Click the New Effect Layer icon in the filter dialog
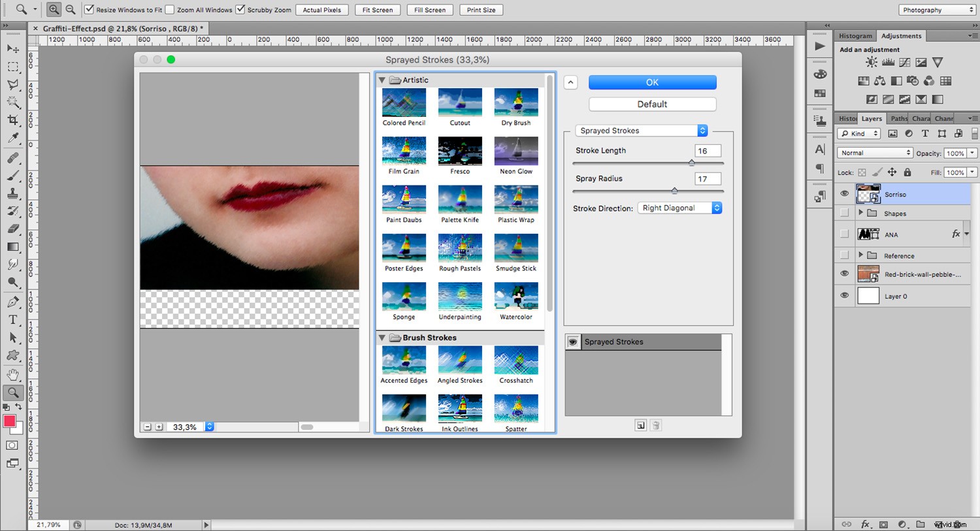Viewport: 980px width, 531px height. pos(640,425)
